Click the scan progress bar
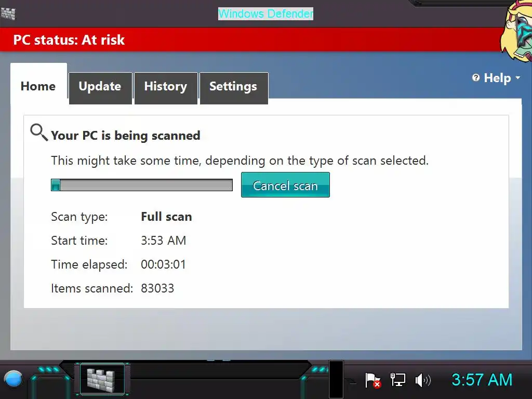Image resolution: width=532 pixels, height=399 pixels. (142, 185)
